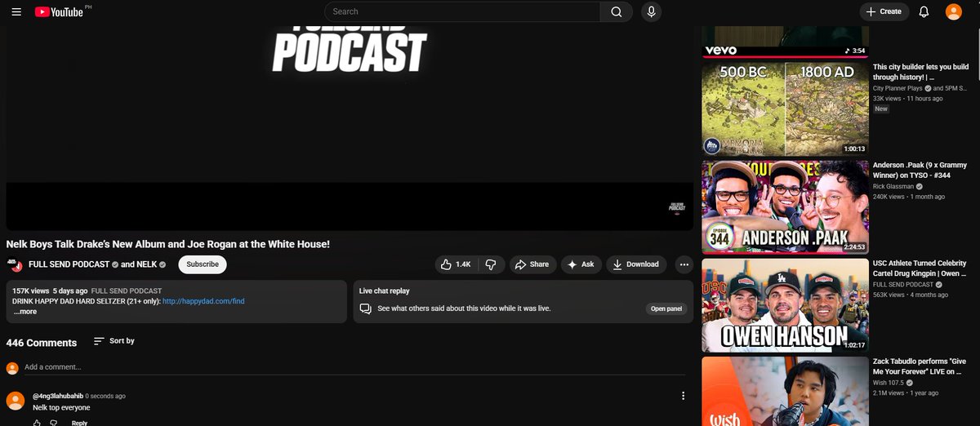980x426 pixels.
Task: Like the Nelk top everyone comment
Action: 37,423
